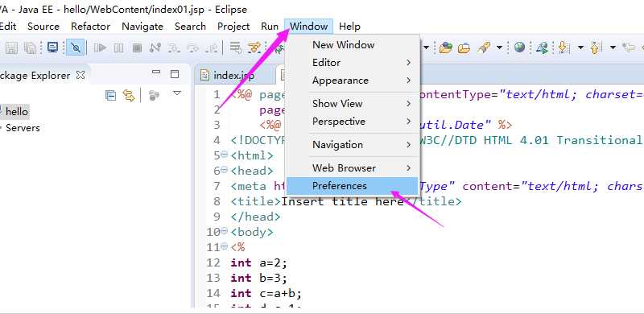Screen dimensions: 644x314
Task: Expand the Editor submenu
Action: point(352,63)
